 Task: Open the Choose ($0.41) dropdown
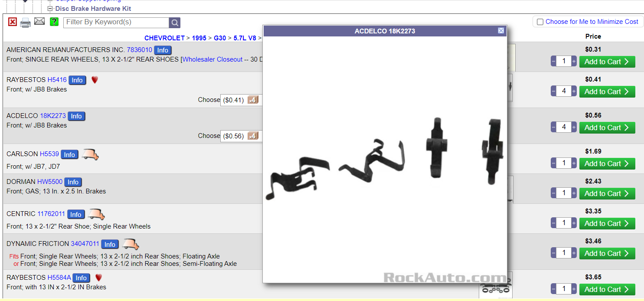241,100
